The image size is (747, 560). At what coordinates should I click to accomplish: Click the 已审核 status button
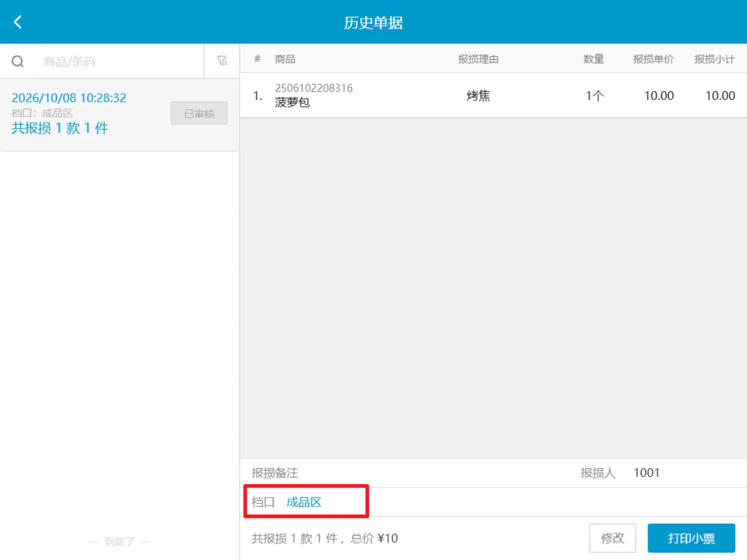pos(199,113)
